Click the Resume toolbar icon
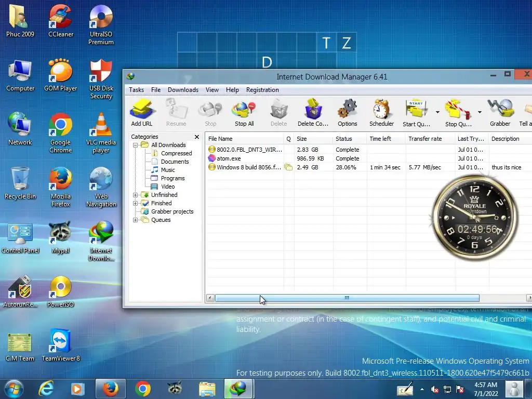Viewport: 532px width, 399px height. point(176,113)
